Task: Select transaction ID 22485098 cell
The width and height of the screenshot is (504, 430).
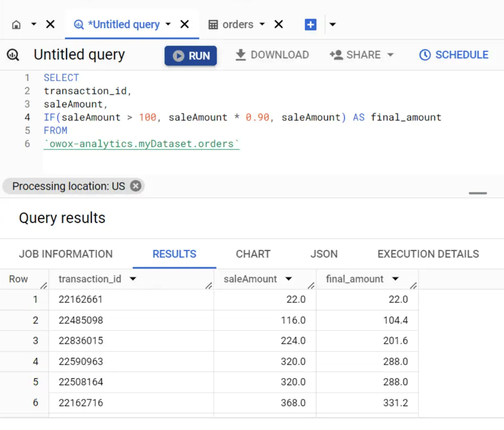Action: tap(131, 320)
